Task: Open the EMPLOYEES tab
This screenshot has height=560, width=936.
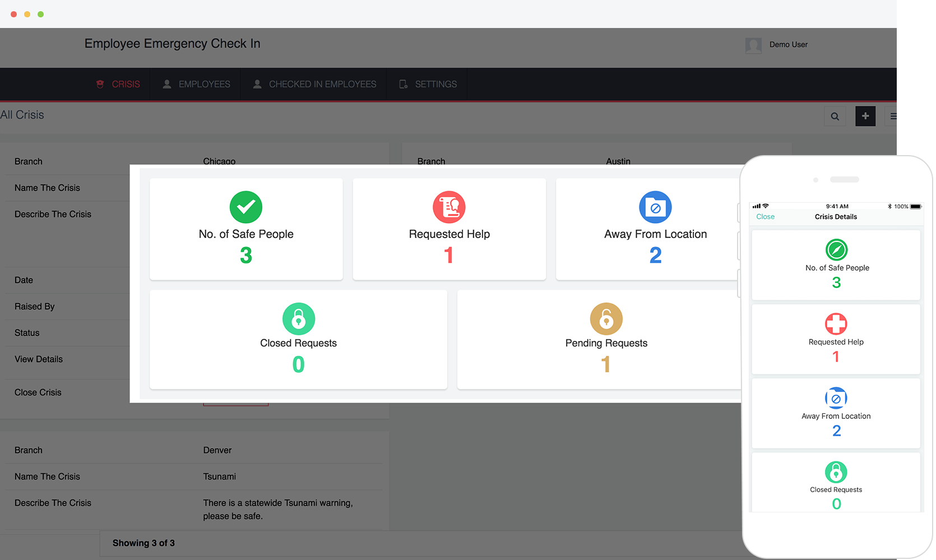Action: [x=196, y=84]
